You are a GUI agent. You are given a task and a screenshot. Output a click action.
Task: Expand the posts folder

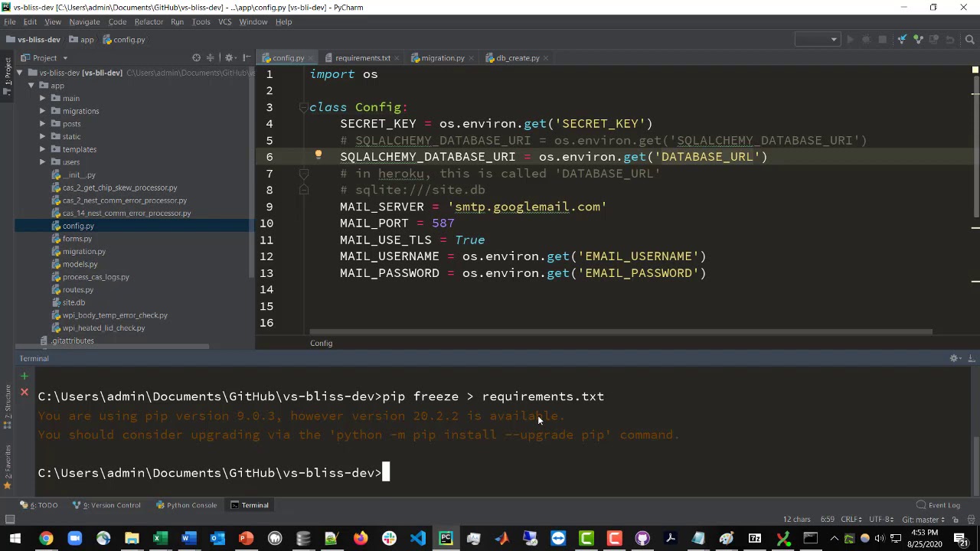tap(43, 124)
